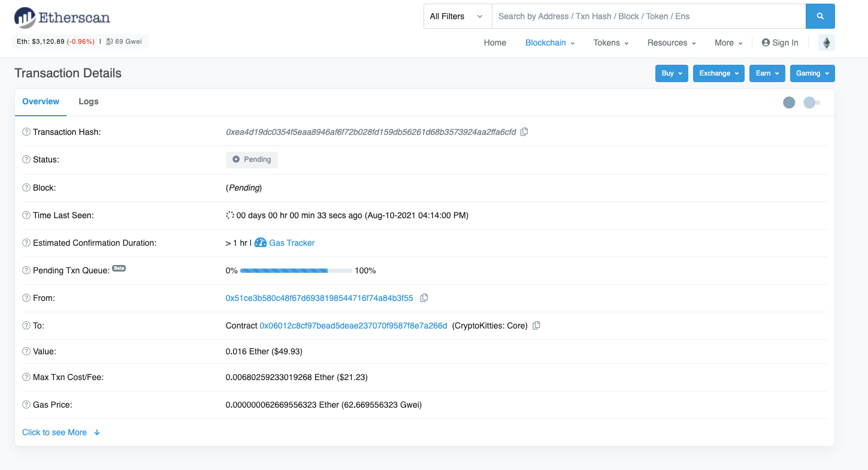Screen dimensions: 868x470
Task: Click help icon beside Status
Action: point(26,159)
